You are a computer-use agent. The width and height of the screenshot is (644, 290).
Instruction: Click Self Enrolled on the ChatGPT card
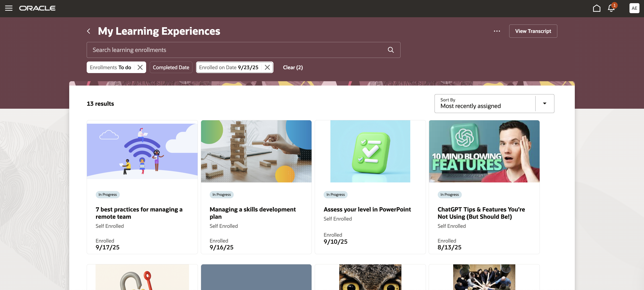[452, 226]
